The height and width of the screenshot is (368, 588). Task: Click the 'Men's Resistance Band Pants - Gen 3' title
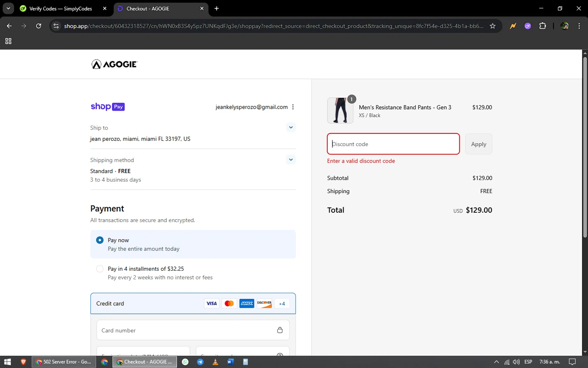tap(405, 107)
